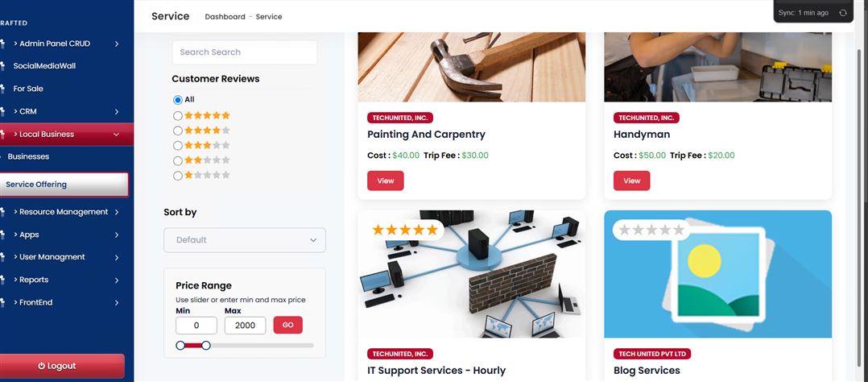The height and width of the screenshot is (382, 868).
Task: Open the Sort by Default dropdown
Action: point(245,240)
